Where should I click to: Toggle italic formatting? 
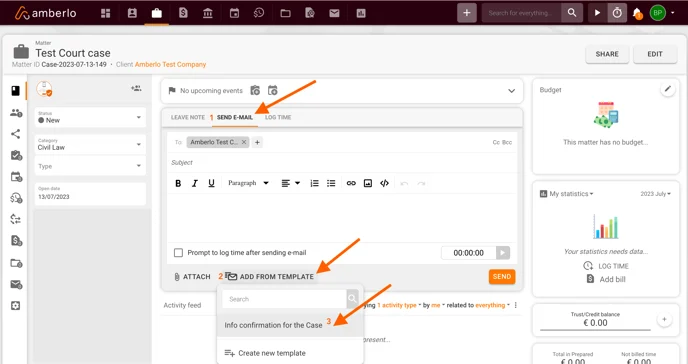pos(195,183)
